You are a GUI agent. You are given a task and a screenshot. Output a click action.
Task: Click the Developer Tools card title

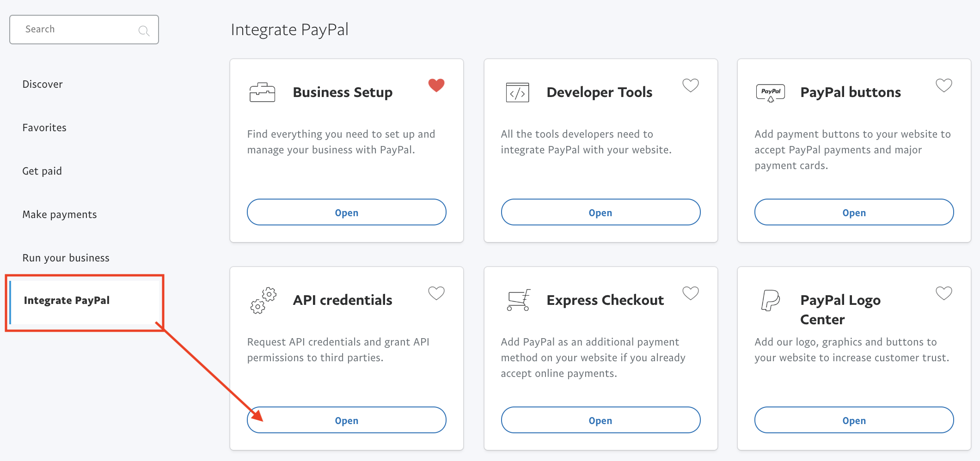[600, 92]
